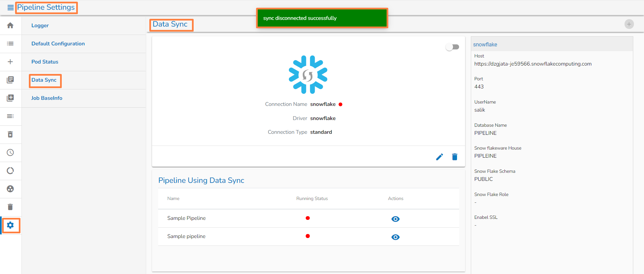Image resolution: width=644 pixels, height=274 pixels.
Task: Open the stacked library pages icon
Action: click(10, 80)
